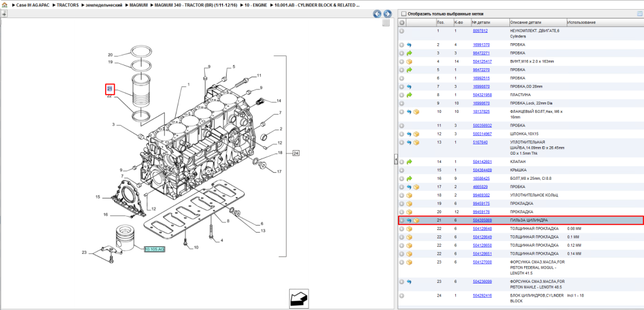
Task: Select callout number 15 in the diagram
Action: (x=98, y=197)
